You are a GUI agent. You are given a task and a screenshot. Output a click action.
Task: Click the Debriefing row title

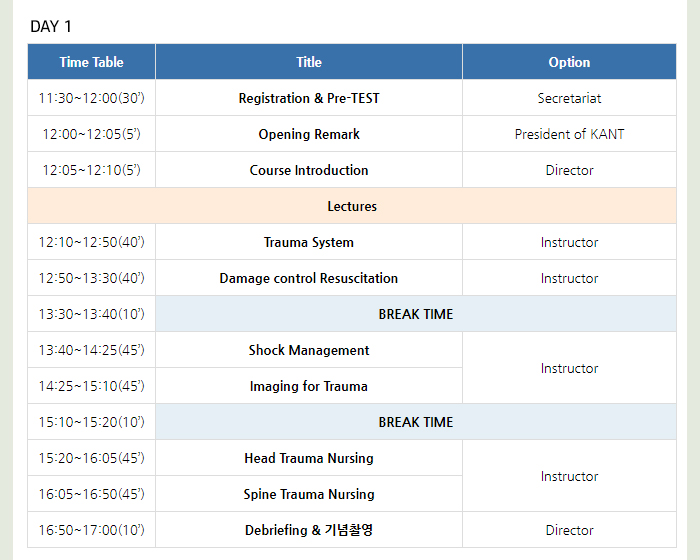(x=309, y=530)
